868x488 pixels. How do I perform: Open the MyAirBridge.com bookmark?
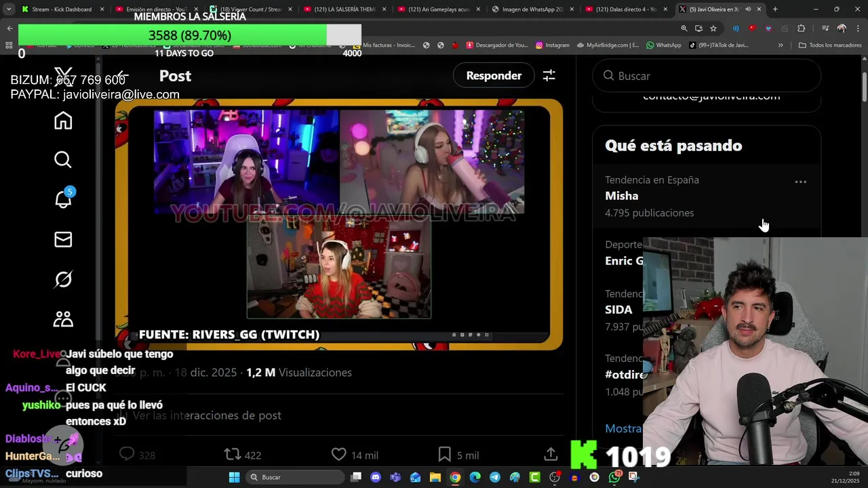(608, 45)
